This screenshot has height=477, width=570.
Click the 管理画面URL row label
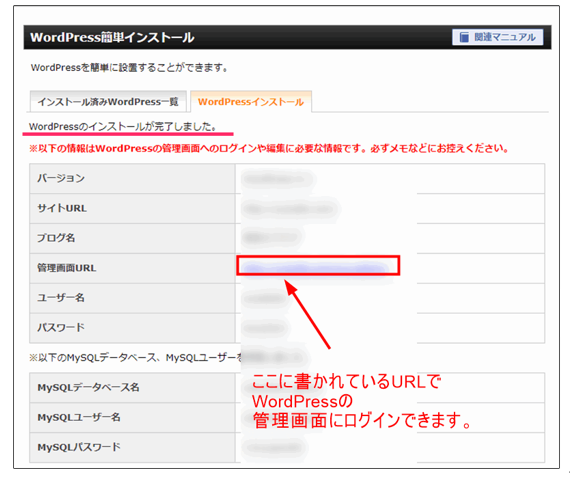[x=67, y=268]
